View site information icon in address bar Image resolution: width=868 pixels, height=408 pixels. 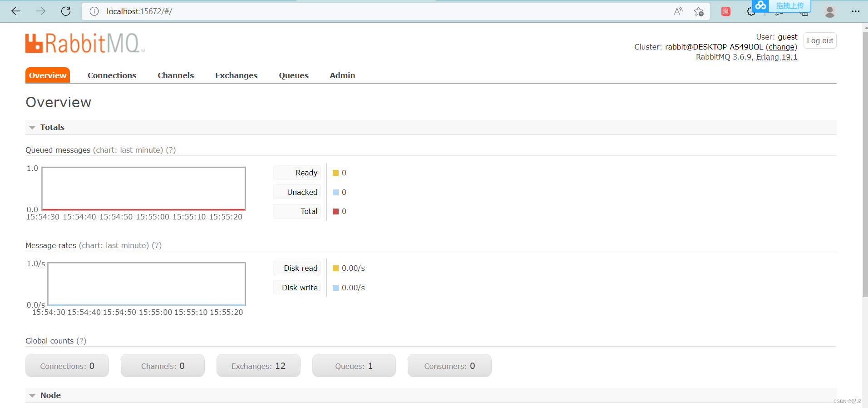(94, 11)
